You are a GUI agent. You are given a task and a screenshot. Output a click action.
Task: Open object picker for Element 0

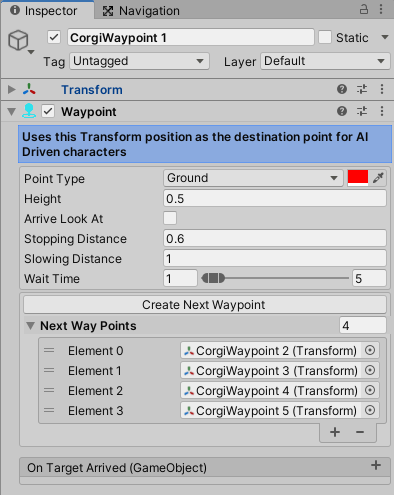click(x=370, y=350)
